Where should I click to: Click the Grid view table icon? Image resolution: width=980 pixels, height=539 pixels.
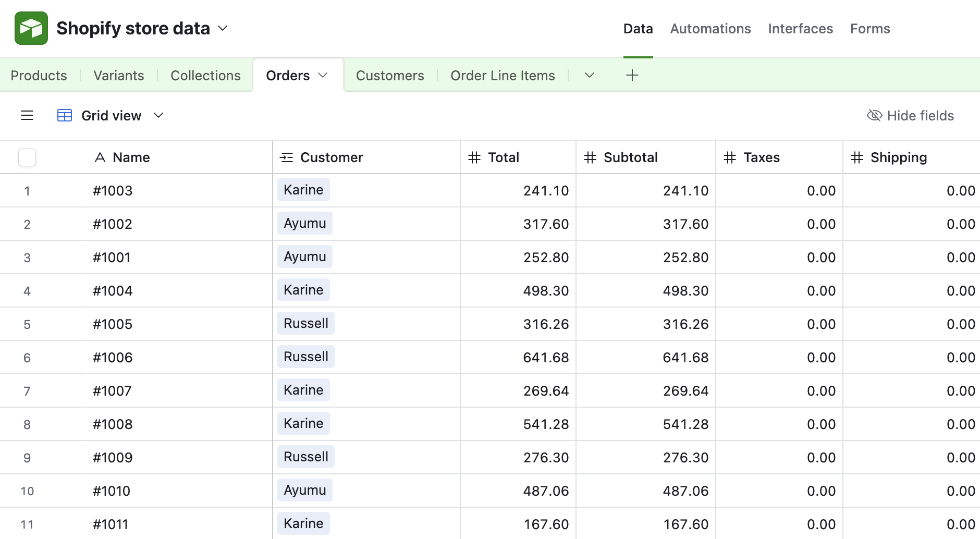(x=65, y=115)
